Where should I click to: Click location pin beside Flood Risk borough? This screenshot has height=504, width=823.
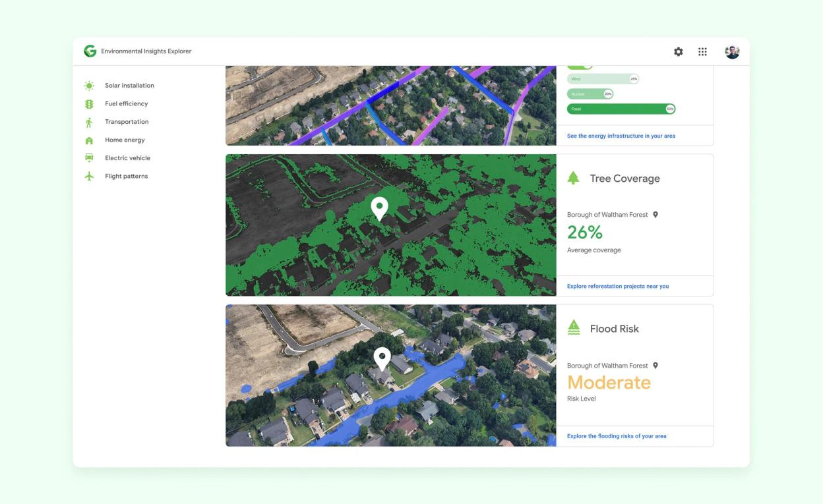[x=655, y=366]
